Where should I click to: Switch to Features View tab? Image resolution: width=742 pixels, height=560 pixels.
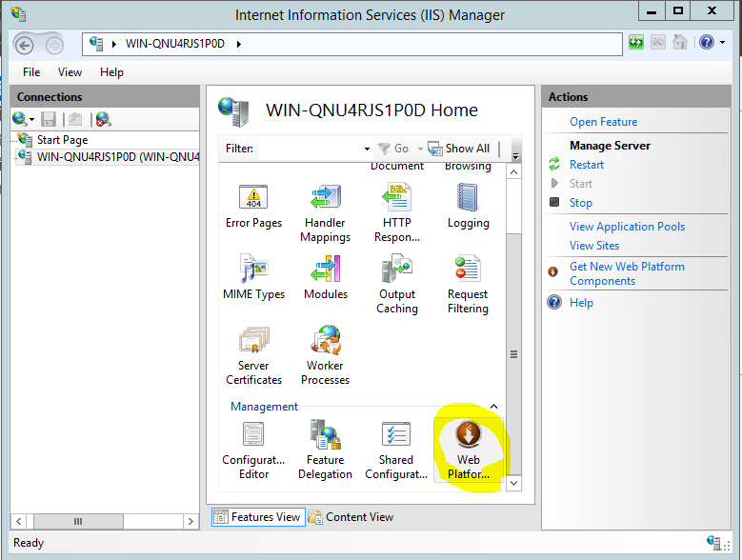pyautogui.click(x=258, y=517)
